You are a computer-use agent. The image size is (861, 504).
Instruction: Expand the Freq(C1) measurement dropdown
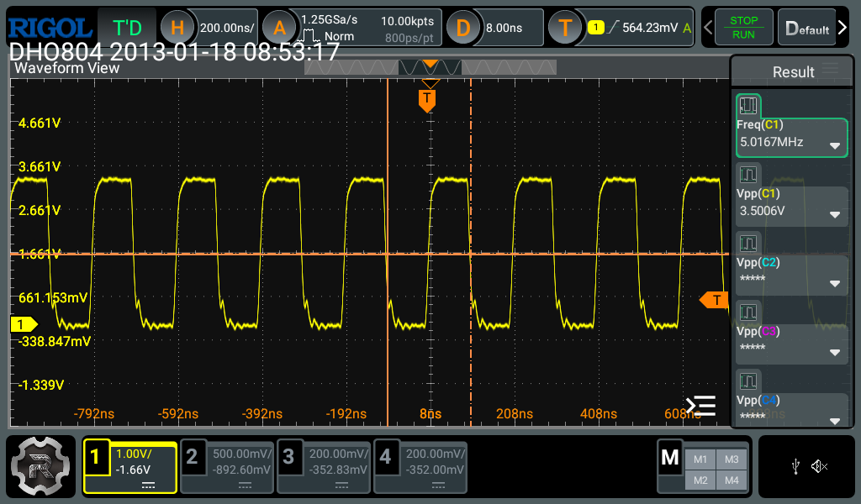pyautogui.click(x=835, y=145)
